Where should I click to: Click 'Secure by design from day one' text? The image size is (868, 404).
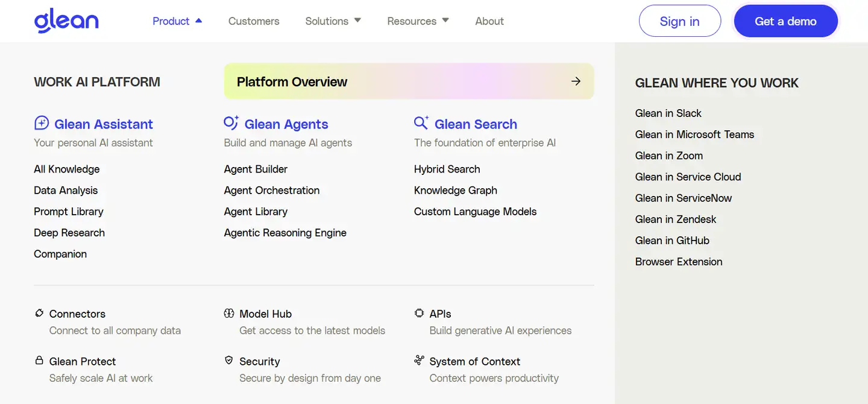click(x=310, y=378)
